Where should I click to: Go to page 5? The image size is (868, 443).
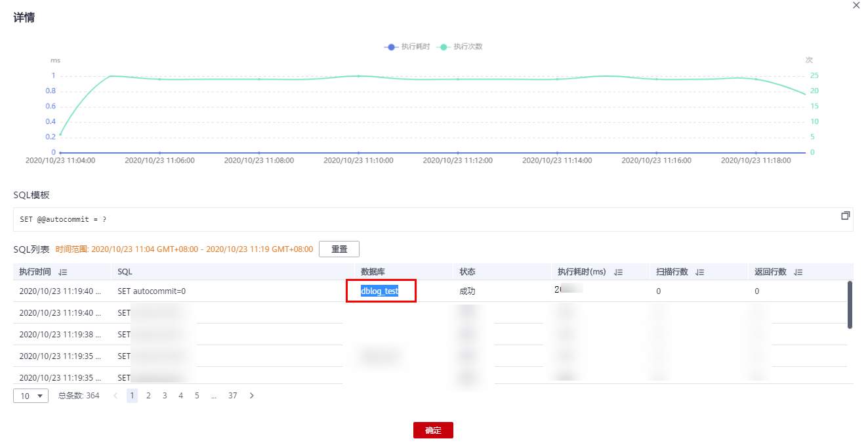click(x=197, y=396)
